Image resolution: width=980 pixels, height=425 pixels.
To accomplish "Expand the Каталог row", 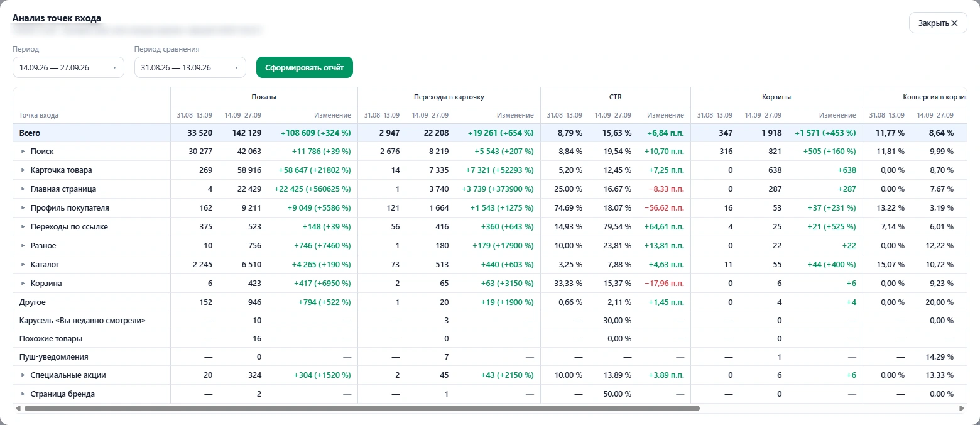I will coord(23,265).
